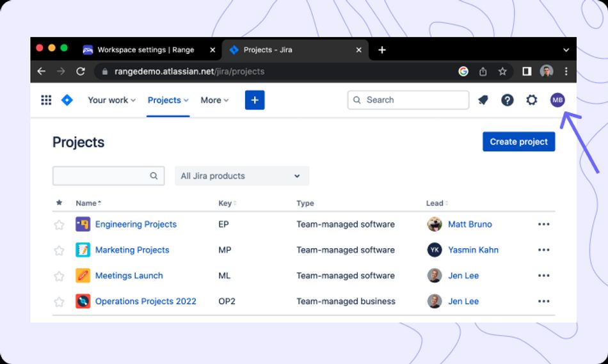The height and width of the screenshot is (364, 608).
Task: Sort projects by the Key column
Action: (x=227, y=203)
